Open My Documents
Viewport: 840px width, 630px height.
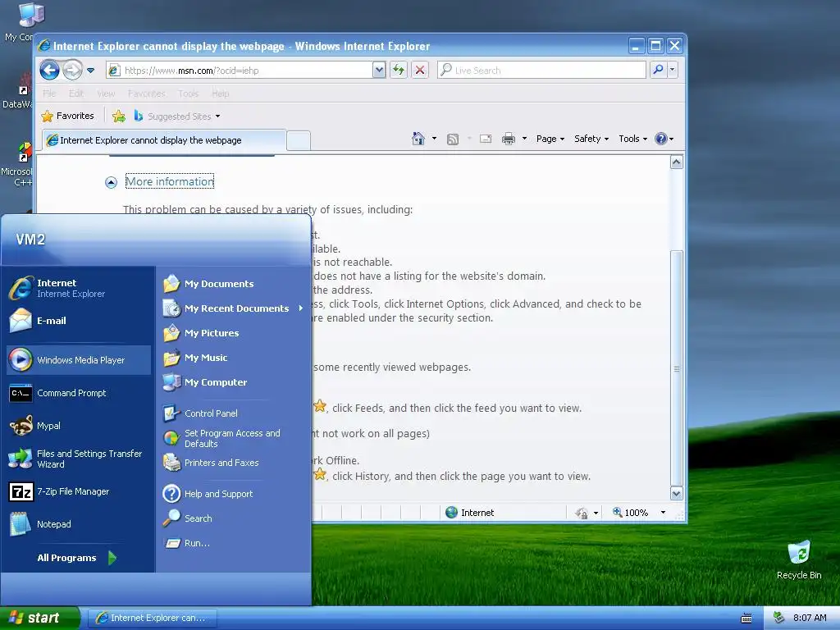(x=233, y=283)
